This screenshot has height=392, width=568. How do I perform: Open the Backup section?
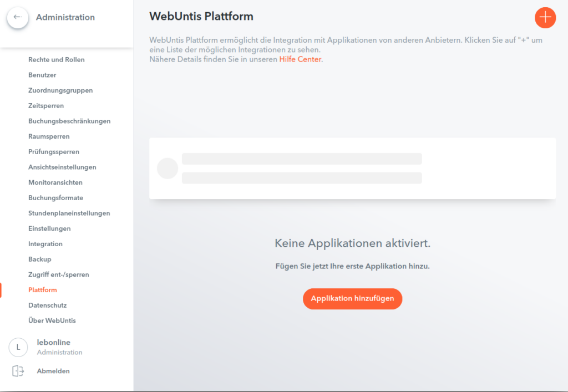[39, 259]
